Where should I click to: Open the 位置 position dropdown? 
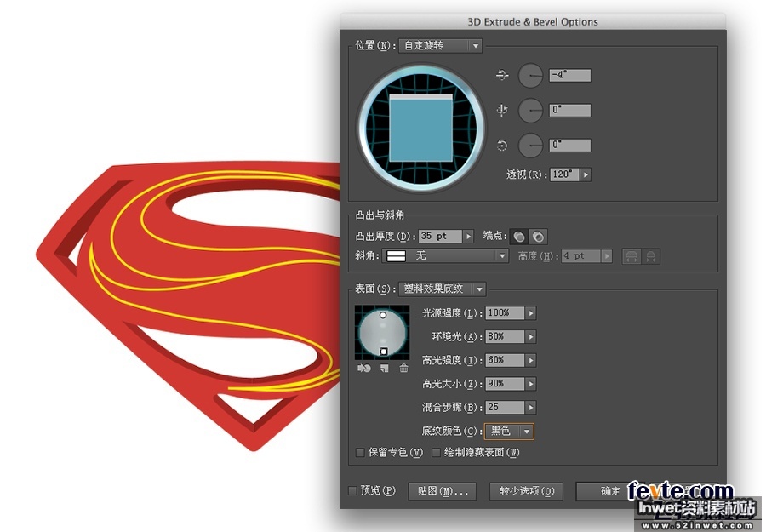pos(441,46)
